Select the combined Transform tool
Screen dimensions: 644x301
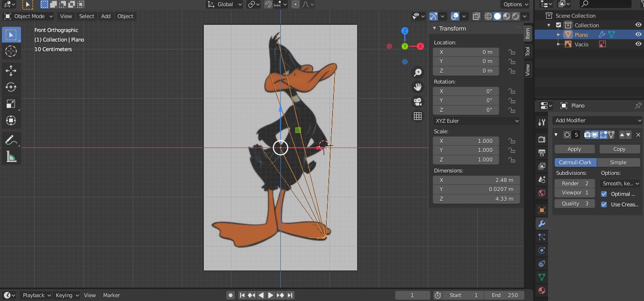click(11, 120)
